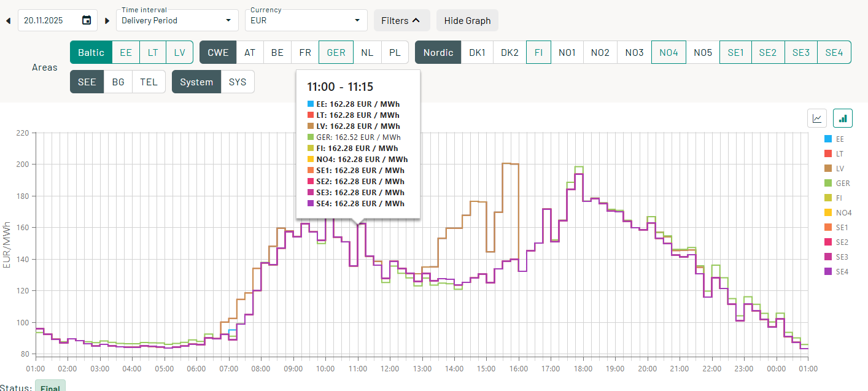The width and height of the screenshot is (868, 391).
Task: Click the next day arrow
Action: tap(107, 20)
